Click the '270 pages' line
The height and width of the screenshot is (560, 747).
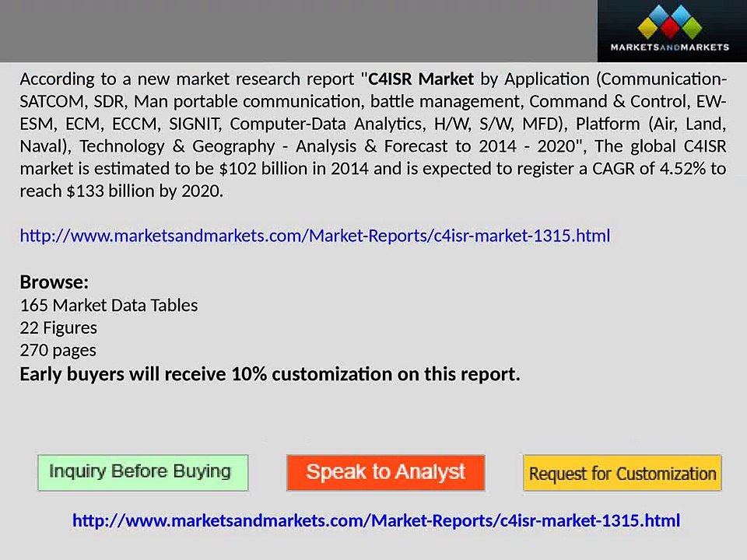point(58,351)
